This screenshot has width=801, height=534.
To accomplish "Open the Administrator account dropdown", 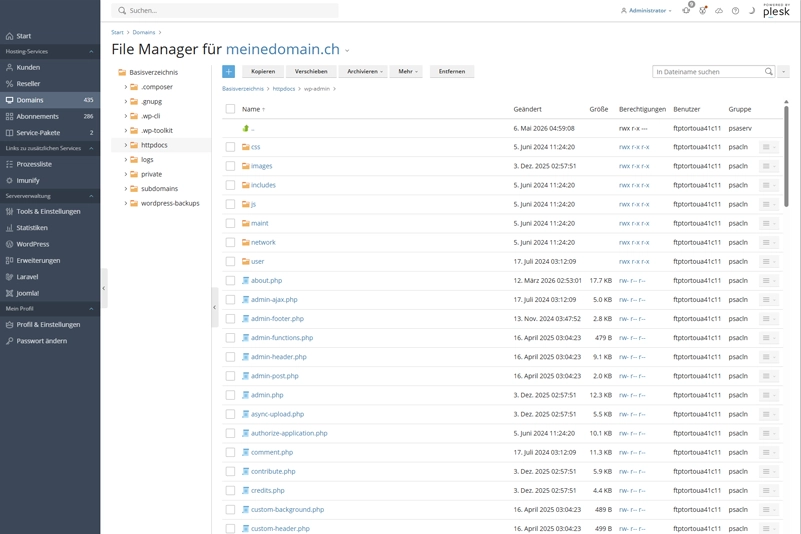I will [646, 11].
